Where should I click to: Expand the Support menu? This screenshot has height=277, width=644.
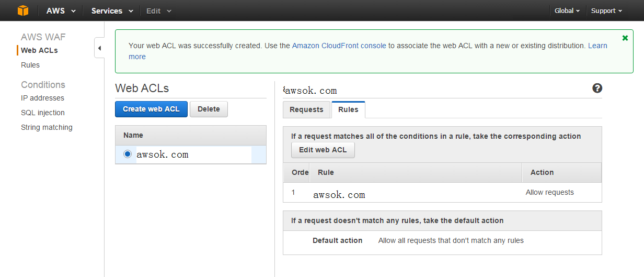(x=606, y=10)
